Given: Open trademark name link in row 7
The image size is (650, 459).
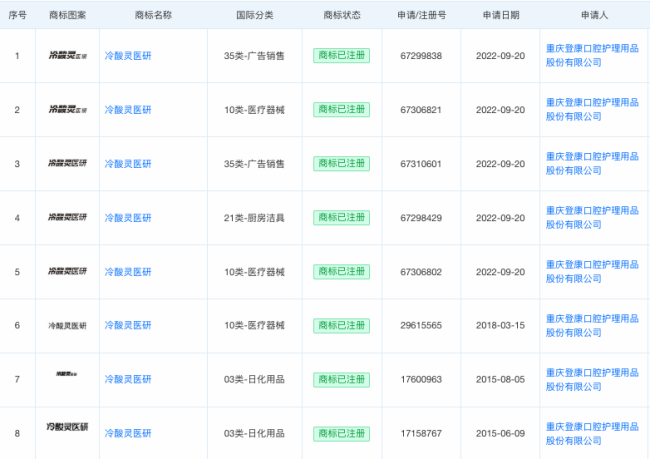Looking at the screenshot, I should tap(128, 379).
